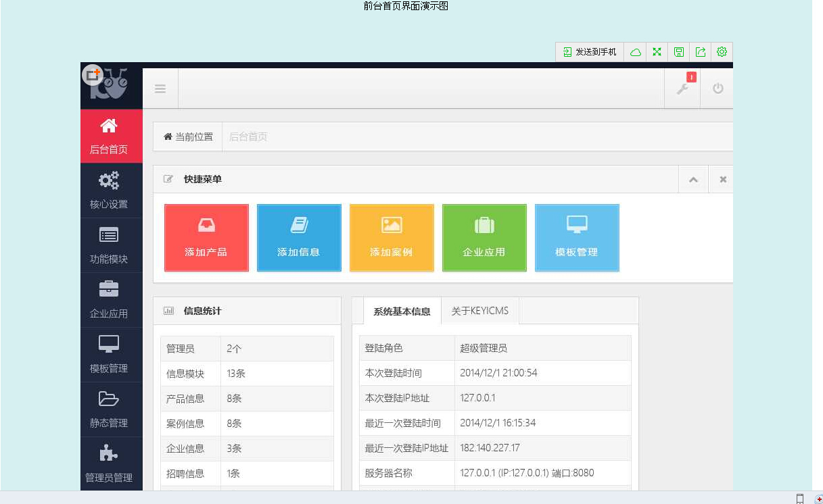Screen dimensions: 823x504
Task: Open 管理员管理 in the sidebar
Action: click(111, 463)
